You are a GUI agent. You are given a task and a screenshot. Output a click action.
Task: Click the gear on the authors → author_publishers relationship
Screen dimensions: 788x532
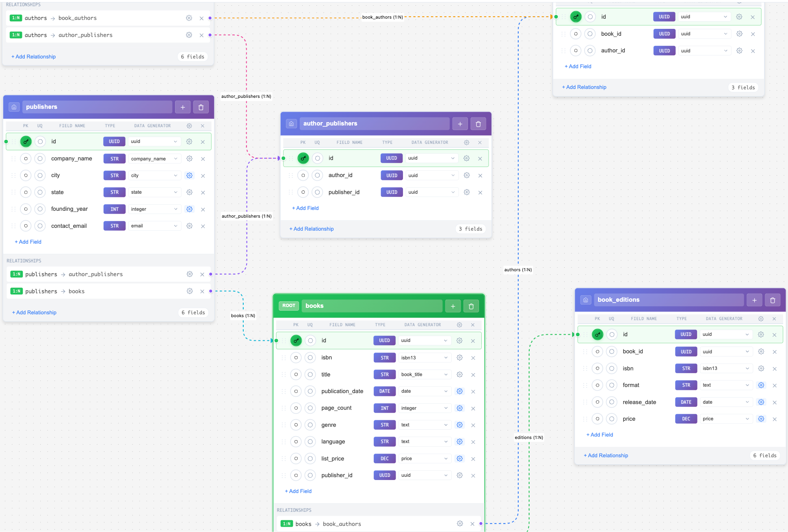point(189,35)
